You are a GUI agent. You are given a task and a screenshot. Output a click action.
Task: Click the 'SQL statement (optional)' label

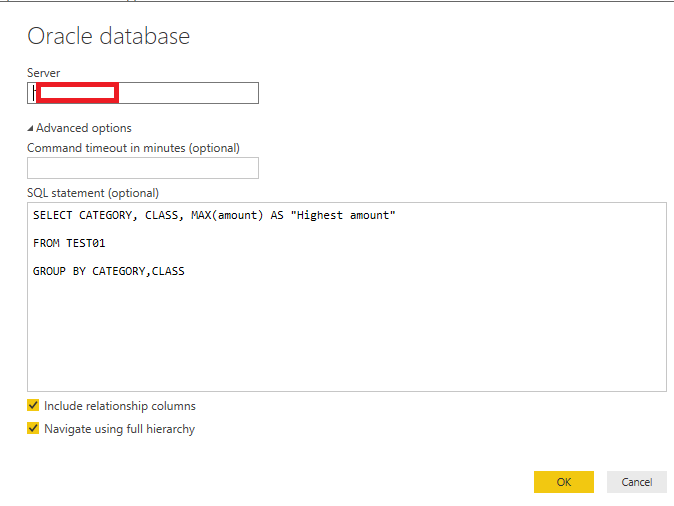(93, 193)
